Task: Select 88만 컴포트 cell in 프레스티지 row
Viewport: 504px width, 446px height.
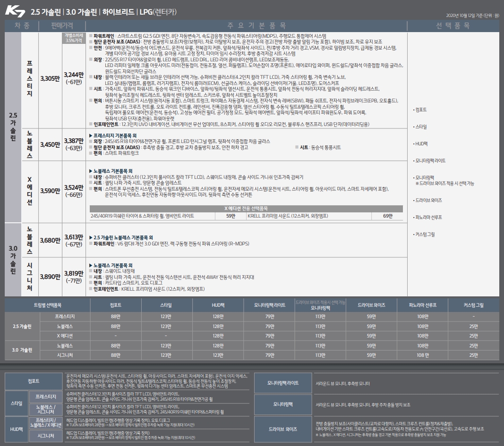Action: [116, 317]
